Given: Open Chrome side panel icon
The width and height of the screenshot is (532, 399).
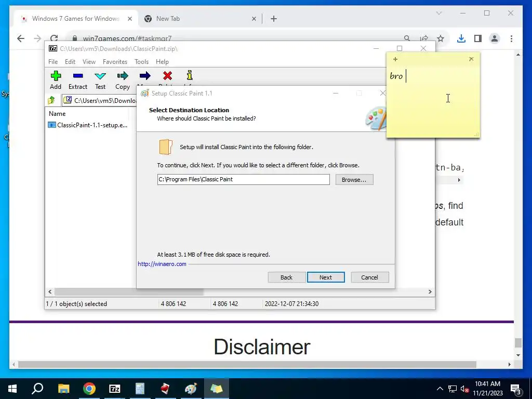Looking at the screenshot, I should coord(478,38).
